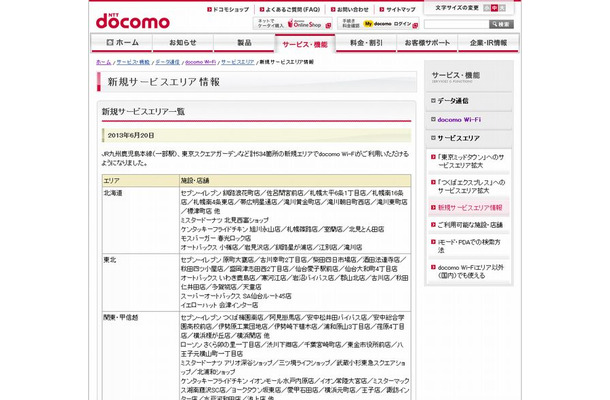Open docomo Wi-Fiエリア以外でも使える link

click(469, 272)
